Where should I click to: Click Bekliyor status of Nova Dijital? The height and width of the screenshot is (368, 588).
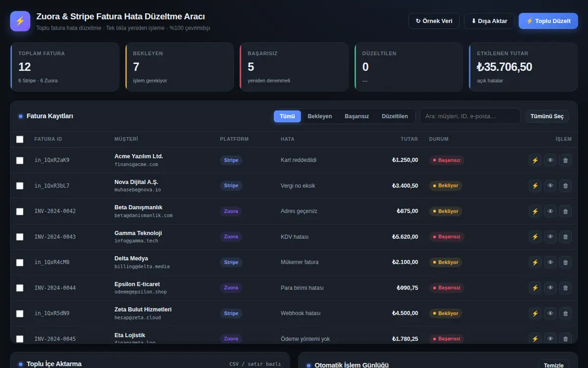446,185
